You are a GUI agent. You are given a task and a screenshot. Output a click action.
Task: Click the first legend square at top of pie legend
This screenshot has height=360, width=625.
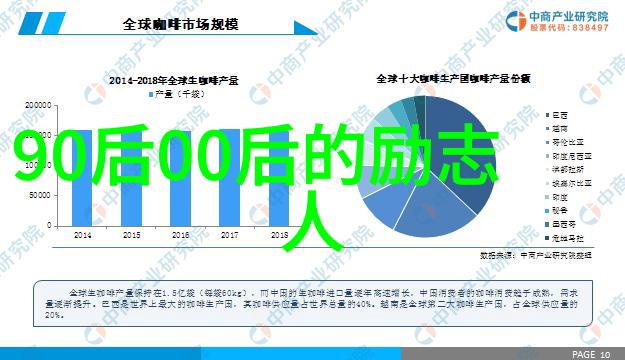(x=548, y=115)
